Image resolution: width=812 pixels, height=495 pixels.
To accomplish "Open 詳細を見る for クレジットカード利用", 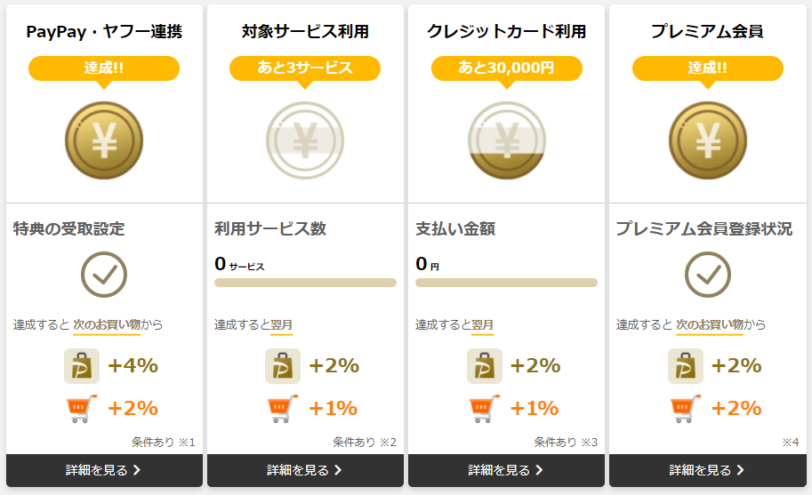I will click(506, 470).
